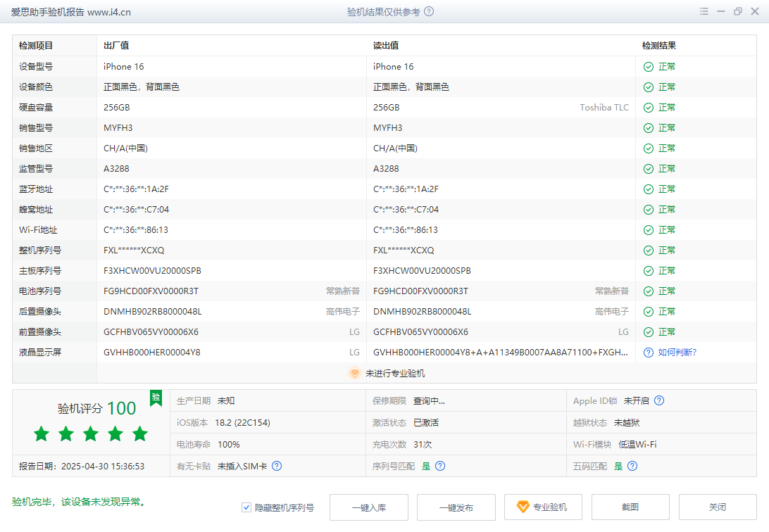Click 正常 check icon in 蓝牙地址 row
Viewport: 769px width, 532px height.
pos(649,189)
